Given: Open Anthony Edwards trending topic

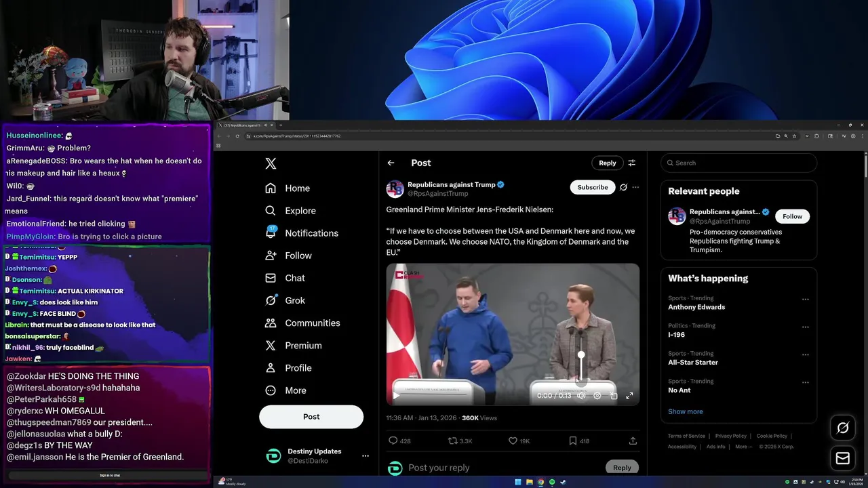Looking at the screenshot, I should 696,307.
